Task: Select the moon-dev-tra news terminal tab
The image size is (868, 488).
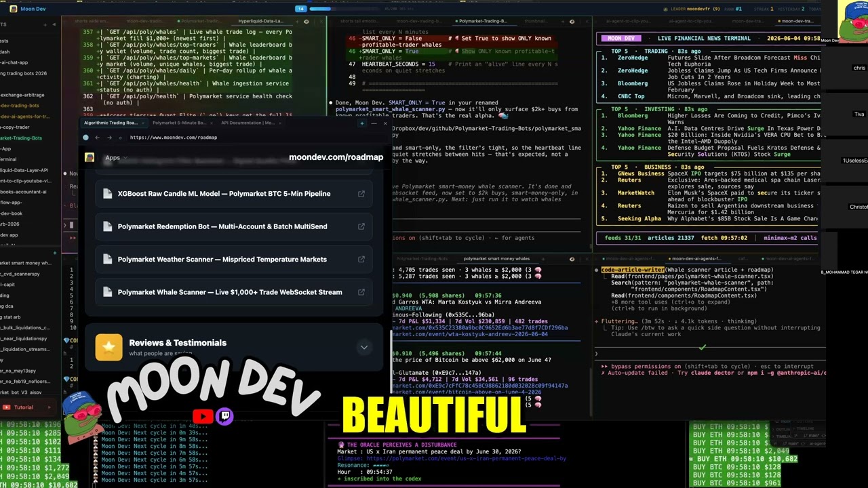Action: click(796, 22)
